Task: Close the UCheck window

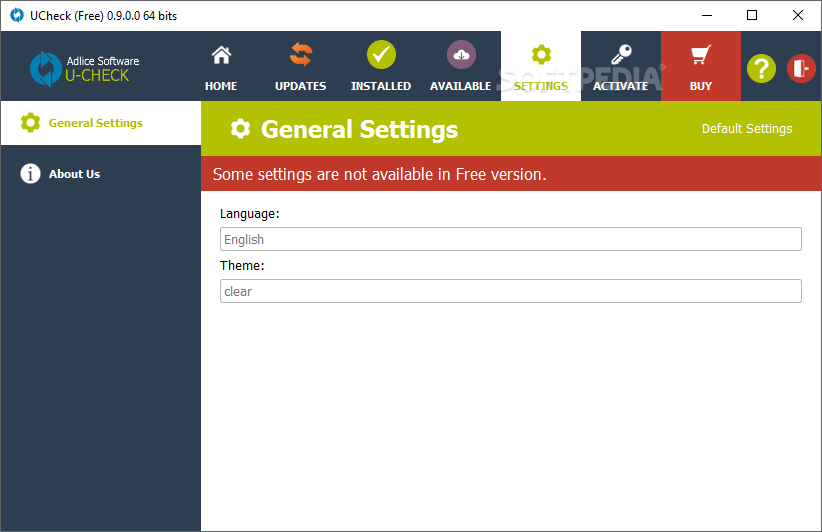Action: (x=798, y=15)
